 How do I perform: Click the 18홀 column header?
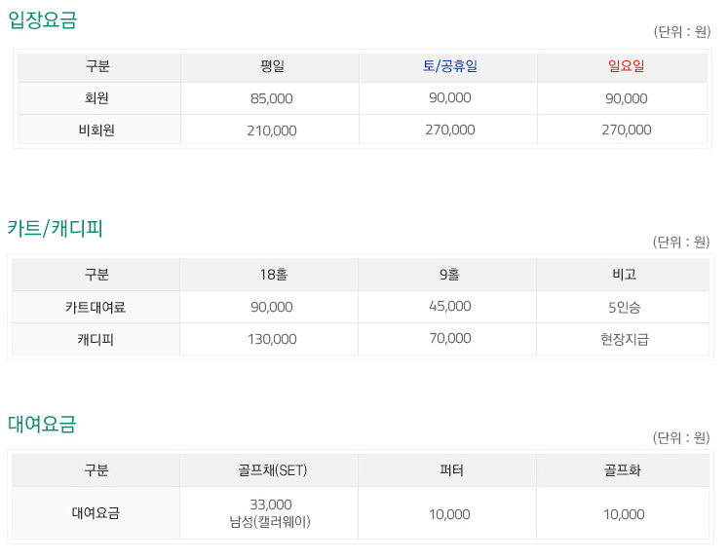click(x=274, y=275)
